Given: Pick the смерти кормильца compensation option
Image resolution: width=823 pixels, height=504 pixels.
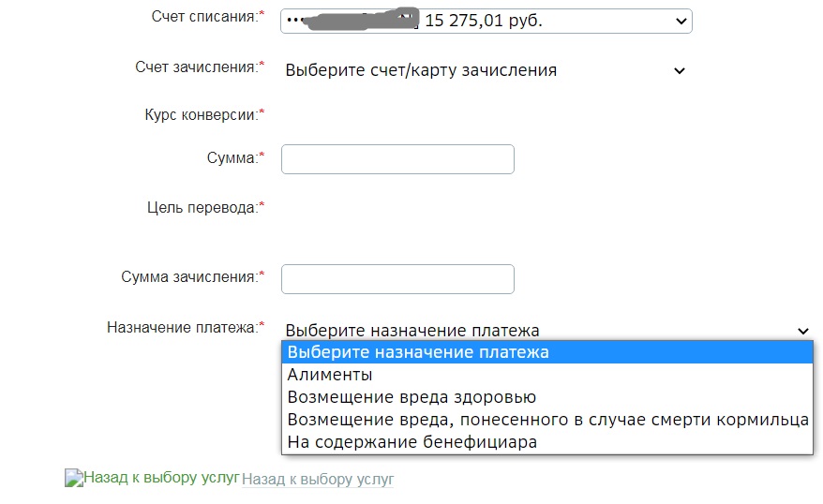Looking at the screenshot, I should click(x=547, y=420).
